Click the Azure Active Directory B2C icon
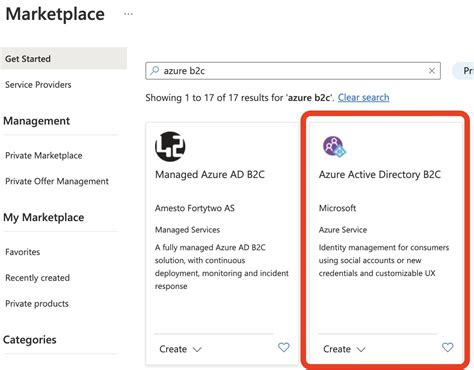This screenshot has width=474, height=370. (x=334, y=146)
